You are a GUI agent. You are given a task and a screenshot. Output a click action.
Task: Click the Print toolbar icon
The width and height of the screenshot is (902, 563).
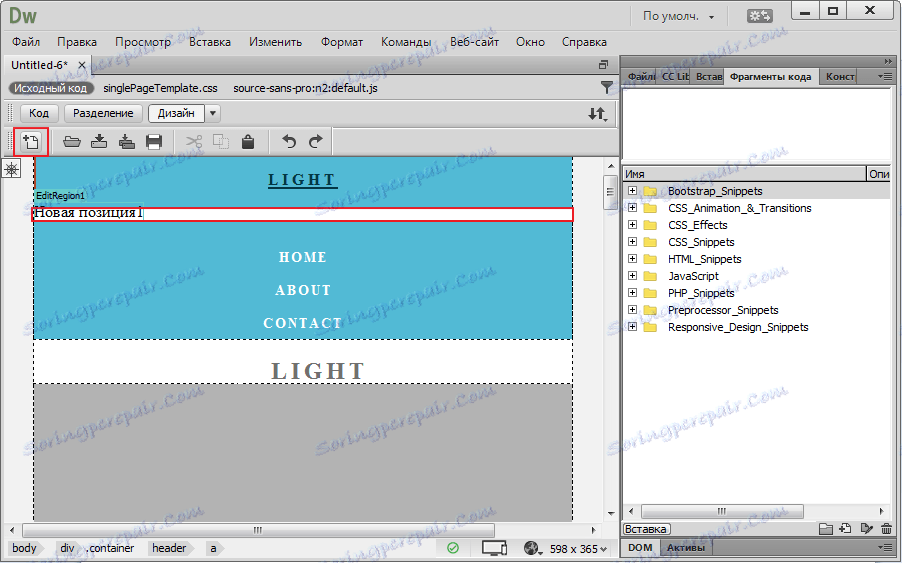(x=154, y=141)
